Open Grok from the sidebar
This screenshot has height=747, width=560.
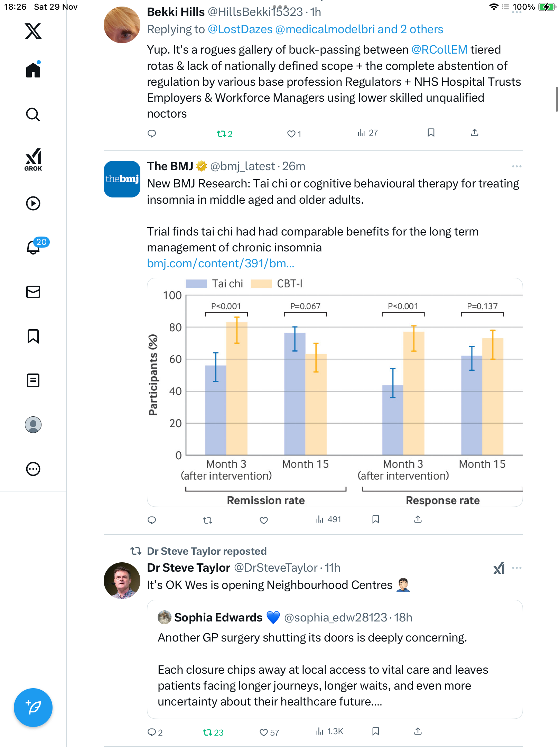click(33, 159)
